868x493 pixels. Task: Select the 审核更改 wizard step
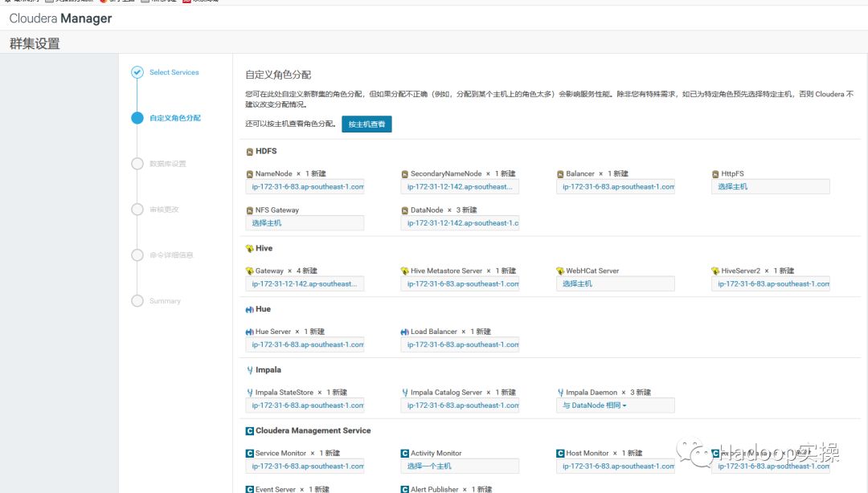pyautogui.click(x=164, y=210)
